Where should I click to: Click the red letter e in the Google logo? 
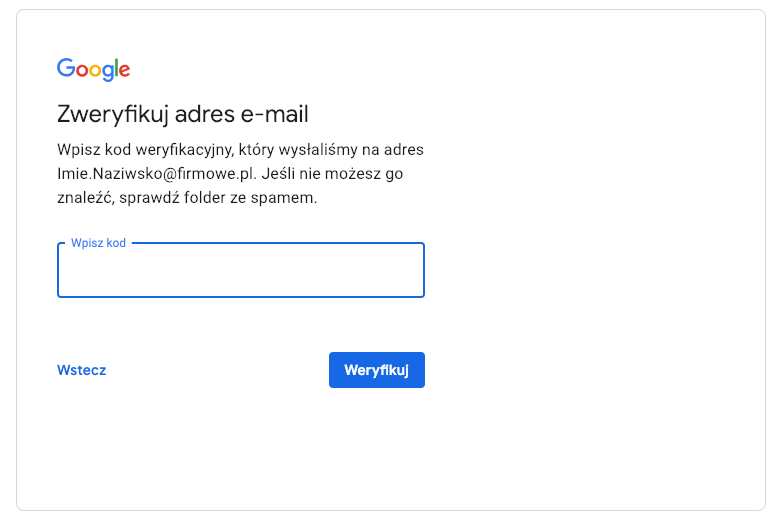(x=124, y=70)
